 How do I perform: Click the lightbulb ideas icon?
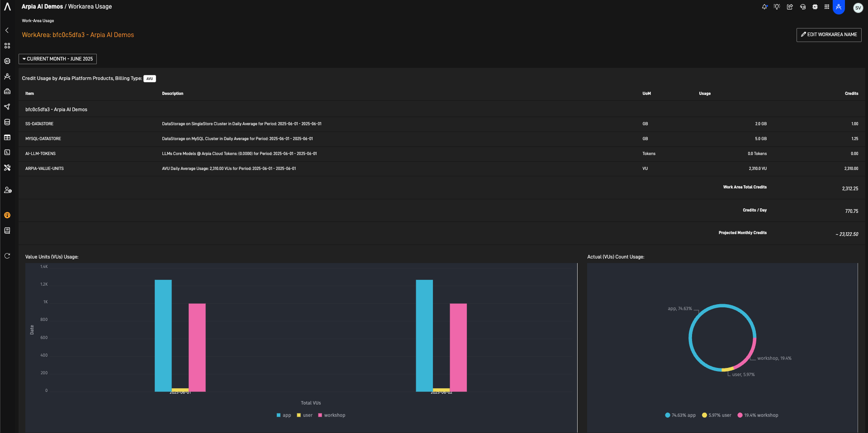[777, 7]
